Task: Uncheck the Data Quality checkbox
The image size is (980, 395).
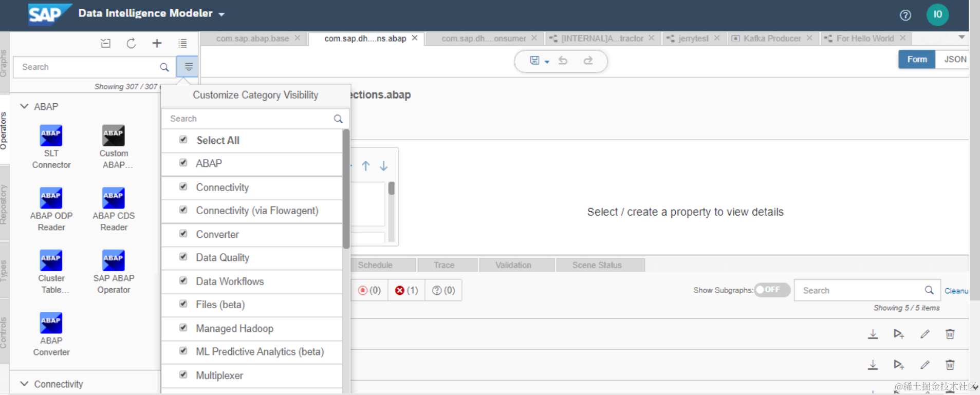Action: (183, 257)
